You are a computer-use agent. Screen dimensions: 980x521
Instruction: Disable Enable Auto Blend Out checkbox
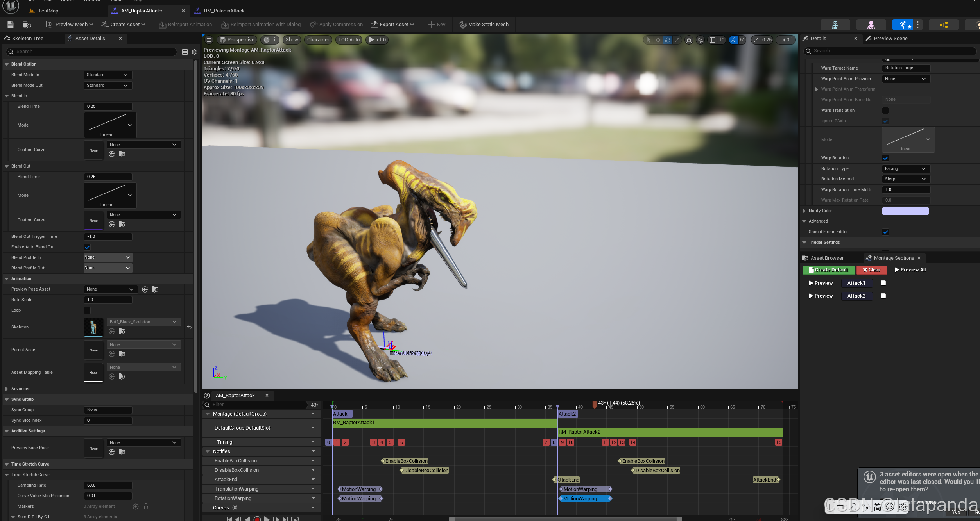[x=87, y=247]
